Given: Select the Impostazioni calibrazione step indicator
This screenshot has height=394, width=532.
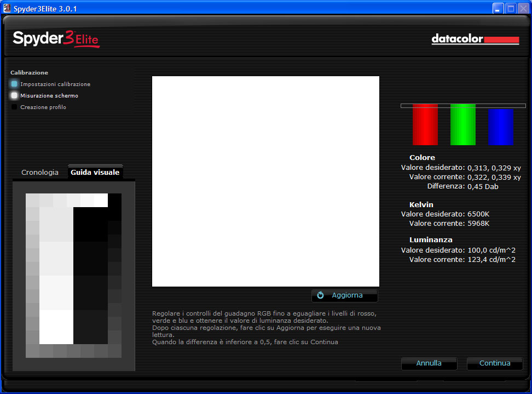Looking at the screenshot, I should point(14,84).
